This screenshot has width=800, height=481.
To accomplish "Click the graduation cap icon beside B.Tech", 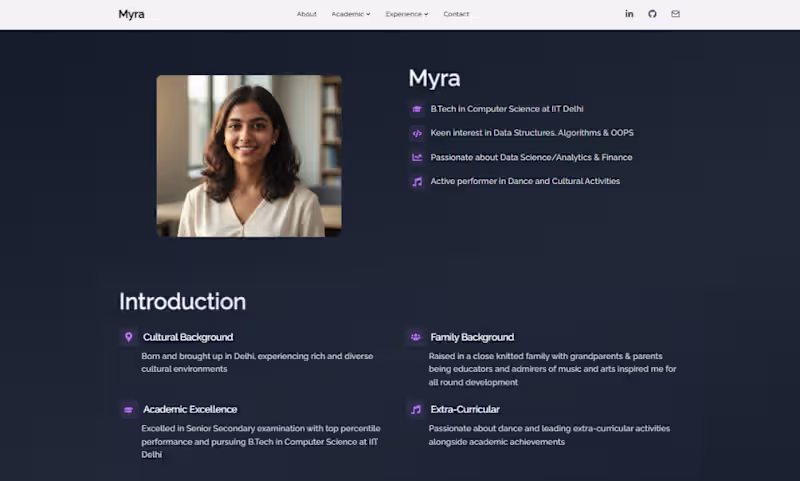I will pyautogui.click(x=417, y=109).
